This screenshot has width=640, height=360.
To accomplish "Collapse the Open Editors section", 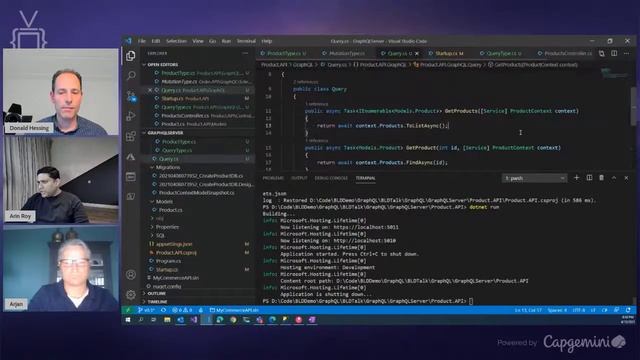I will point(162,64).
